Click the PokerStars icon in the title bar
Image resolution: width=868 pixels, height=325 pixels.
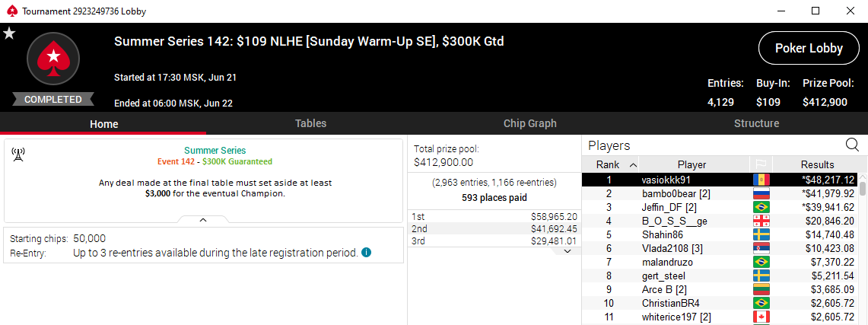[x=11, y=11]
